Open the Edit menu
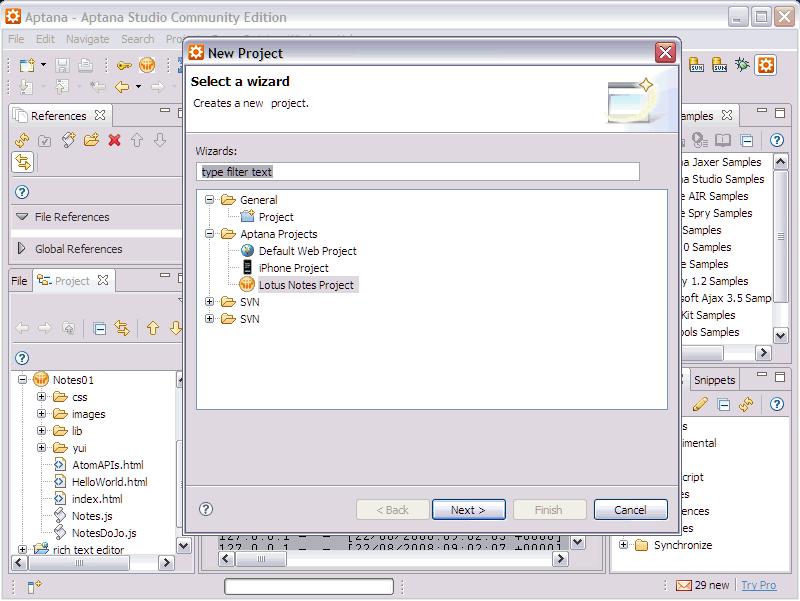800x601 pixels. pos(45,39)
